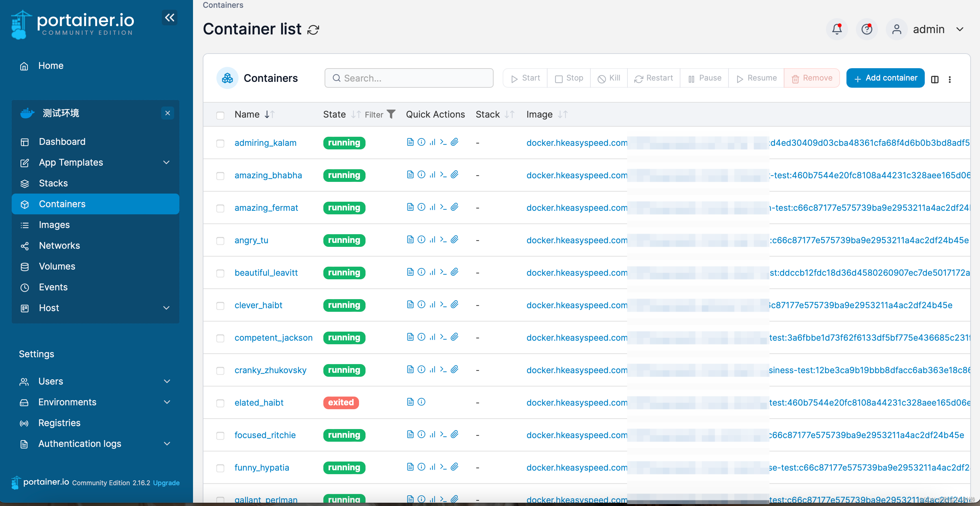Inspect the amazing_fermat container
Screen dimensions: 980x506
(x=421, y=207)
